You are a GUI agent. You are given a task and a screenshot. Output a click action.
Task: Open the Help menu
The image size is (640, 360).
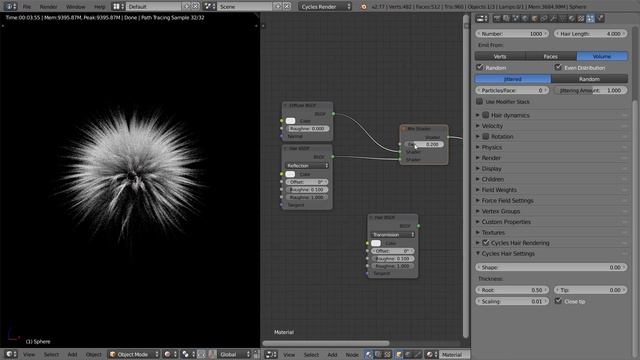[99, 7]
